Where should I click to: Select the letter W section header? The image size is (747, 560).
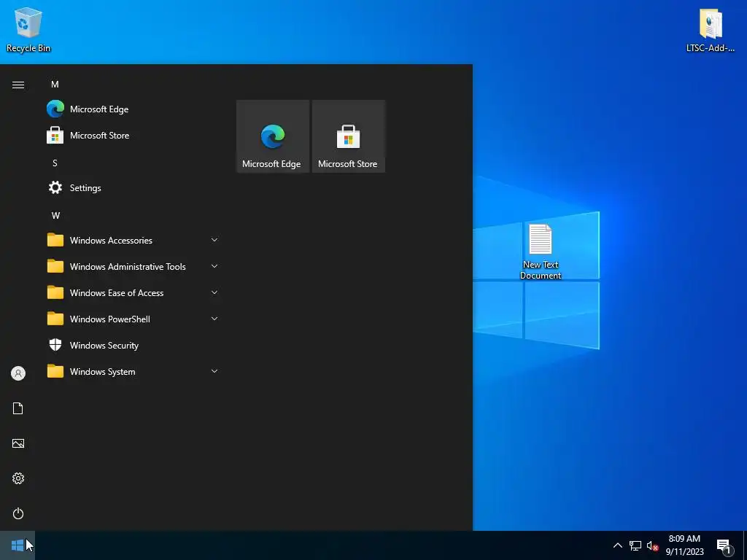(55, 215)
